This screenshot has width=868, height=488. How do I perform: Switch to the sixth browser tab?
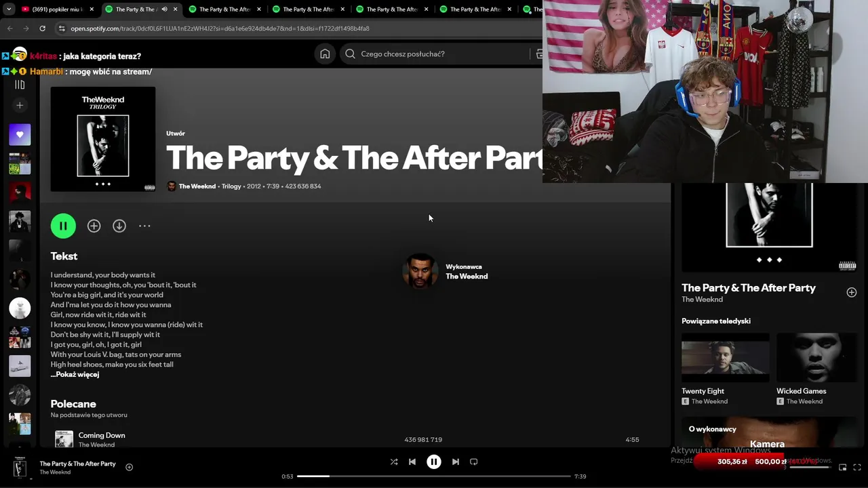pos(475,9)
